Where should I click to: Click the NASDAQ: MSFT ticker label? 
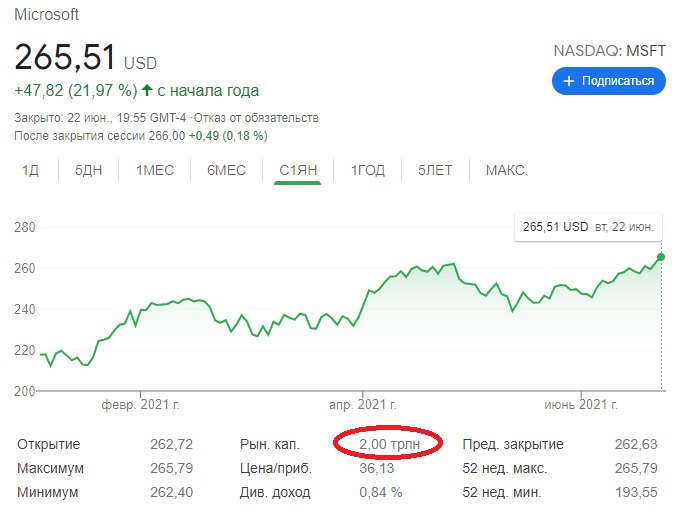[609, 51]
